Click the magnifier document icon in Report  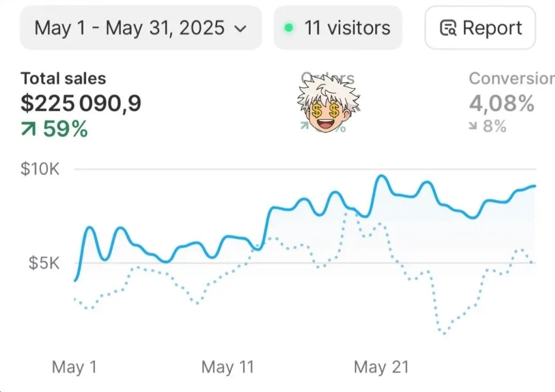[448, 28]
